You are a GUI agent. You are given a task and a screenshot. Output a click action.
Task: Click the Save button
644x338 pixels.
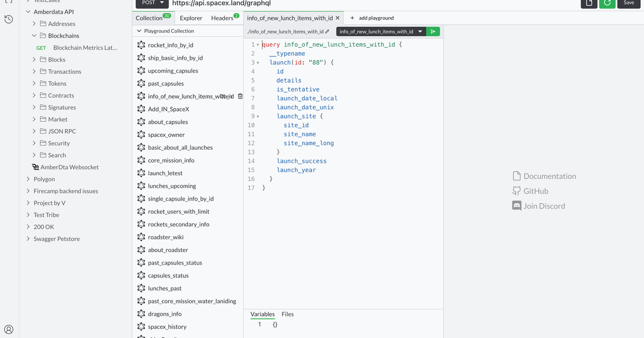[x=628, y=3]
